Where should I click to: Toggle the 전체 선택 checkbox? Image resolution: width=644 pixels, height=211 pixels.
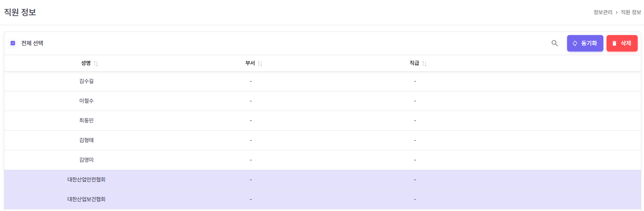[13, 43]
